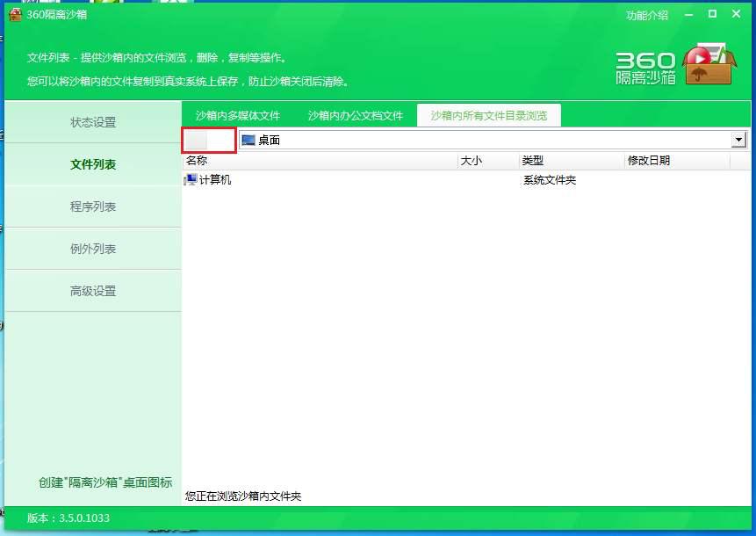Sort by 修改日期 column header

677,161
